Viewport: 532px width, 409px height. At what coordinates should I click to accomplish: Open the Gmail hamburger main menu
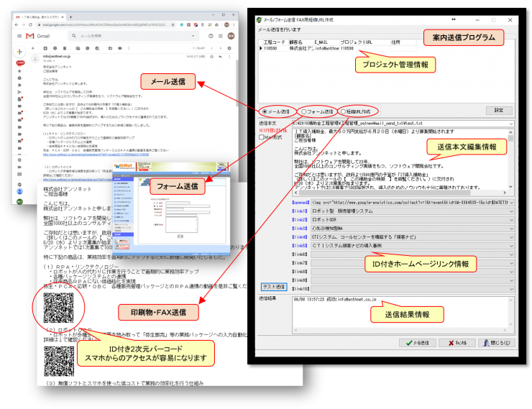(x=19, y=36)
